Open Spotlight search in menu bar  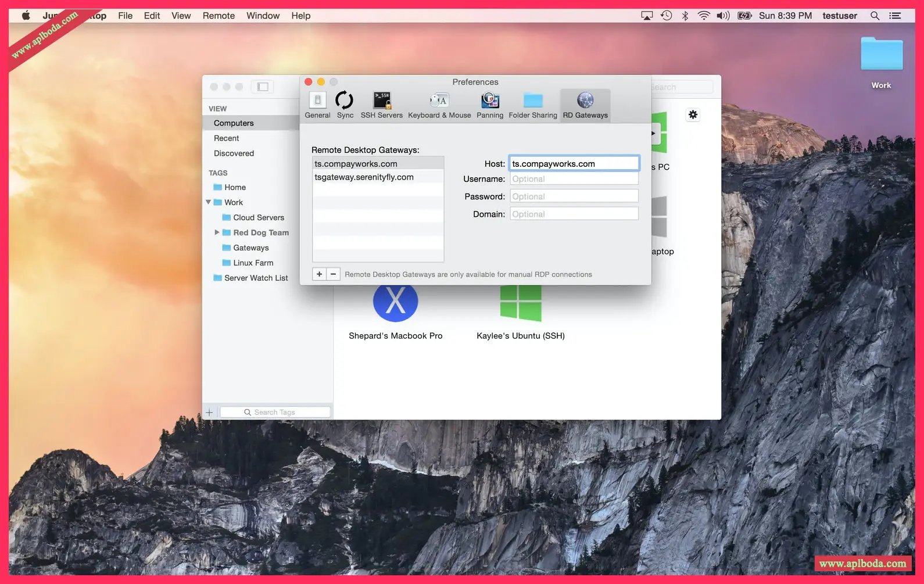tap(875, 16)
